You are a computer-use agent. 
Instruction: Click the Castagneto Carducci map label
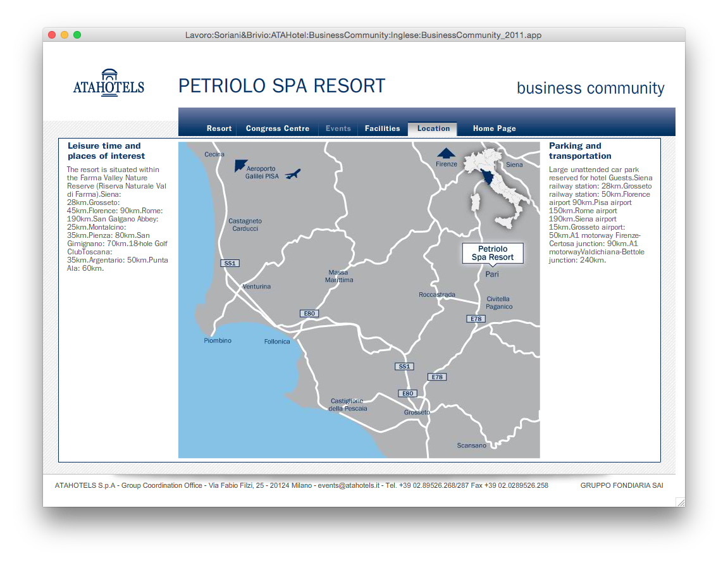click(245, 225)
